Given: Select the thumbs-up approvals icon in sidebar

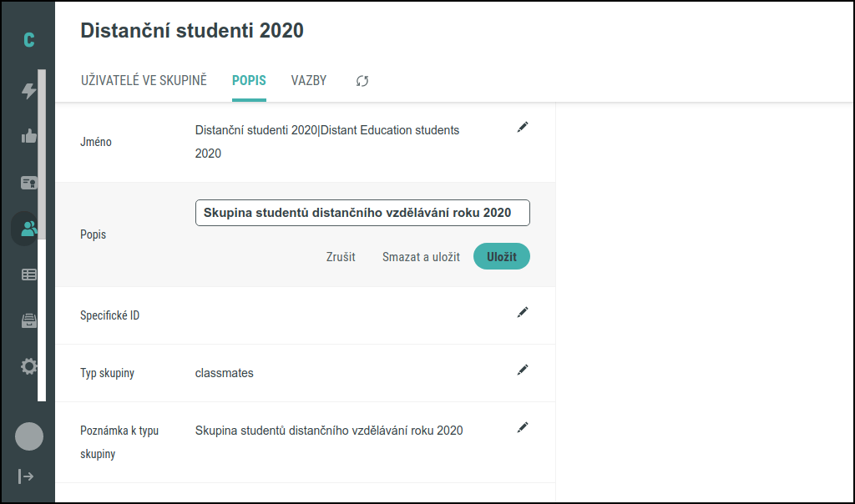Looking at the screenshot, I should point(28,134).
